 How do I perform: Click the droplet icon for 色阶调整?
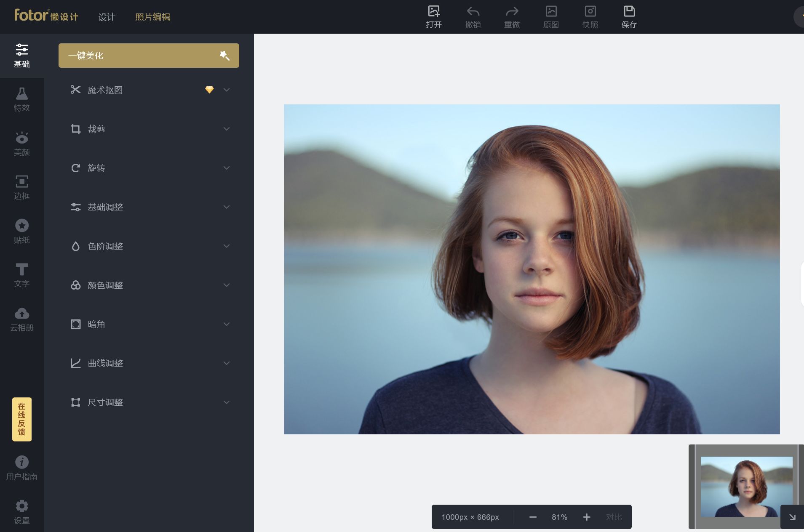coord(75,246)
